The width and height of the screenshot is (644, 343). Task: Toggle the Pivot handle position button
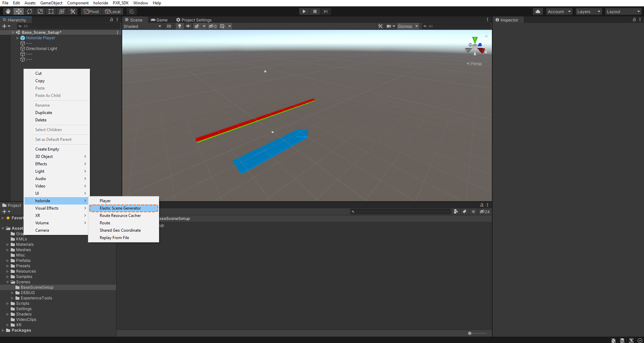91,11
